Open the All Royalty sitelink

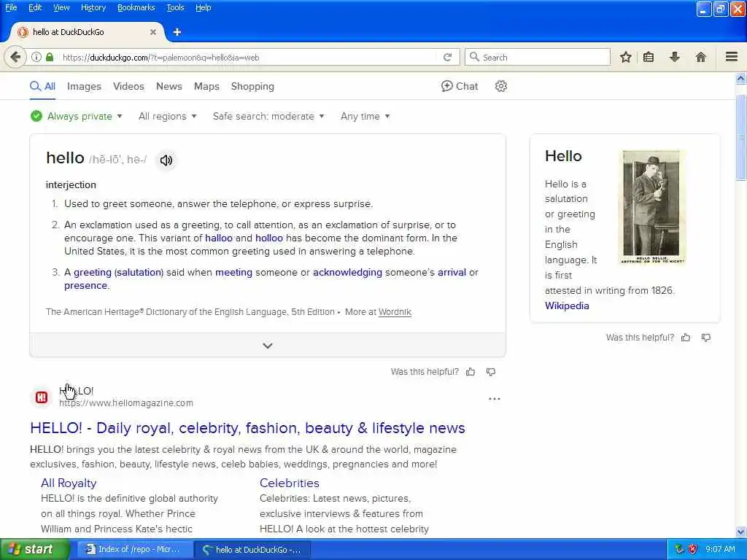[x=69, y=483]
